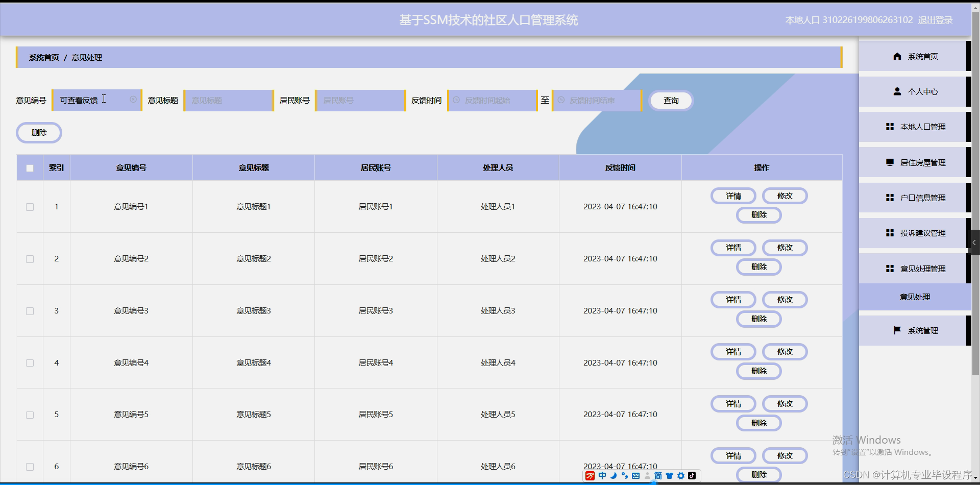Toggle night mode with the moon icon
Screen dimensions: 980x485
[x=614, y=476]
